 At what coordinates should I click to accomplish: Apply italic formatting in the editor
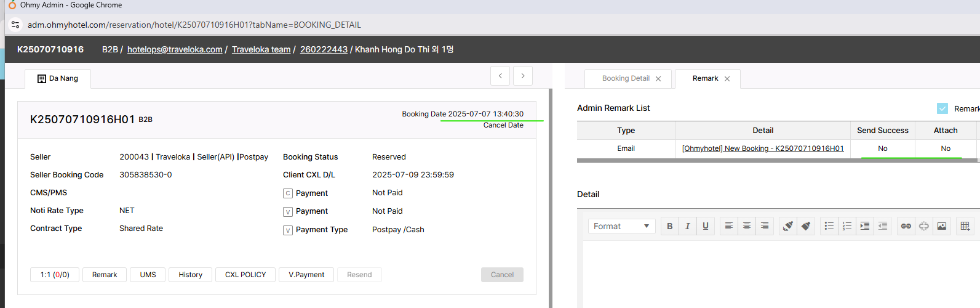tap(688, 226)
